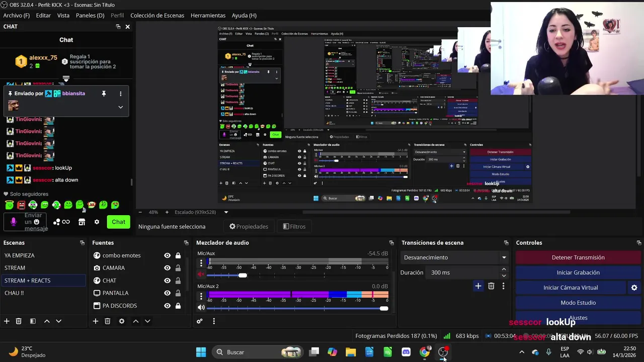The width and height of the screenshot is (644, 362).
Task: Open scene filters icon in Escenas panel
Action: tap(33, 321)
